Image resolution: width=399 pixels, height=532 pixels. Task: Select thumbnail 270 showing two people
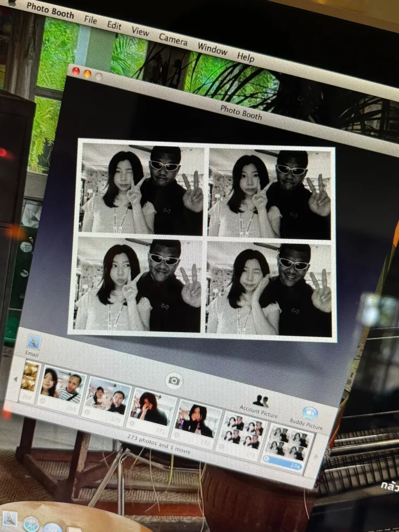tap(108, 401)
